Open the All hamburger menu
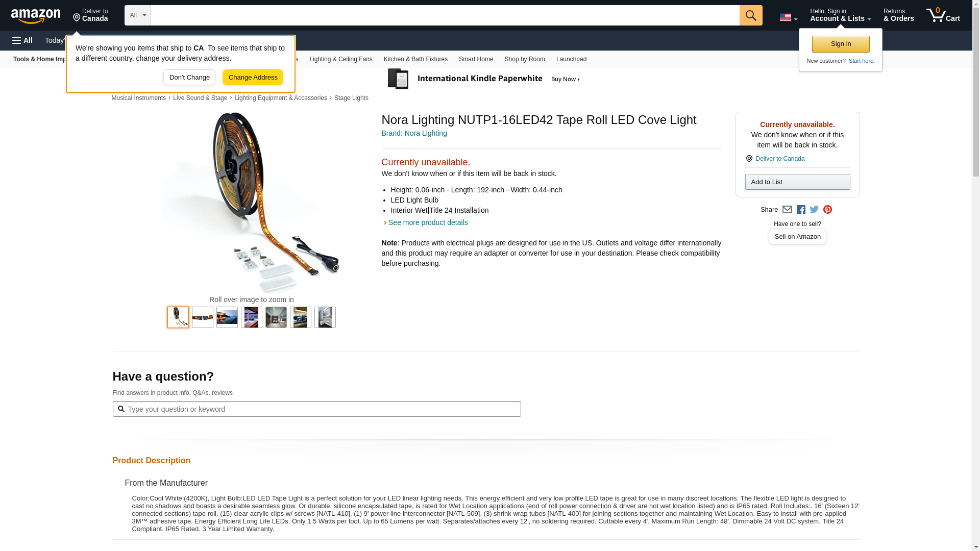This screenshot has height=551, width=980. click(22, 40)
